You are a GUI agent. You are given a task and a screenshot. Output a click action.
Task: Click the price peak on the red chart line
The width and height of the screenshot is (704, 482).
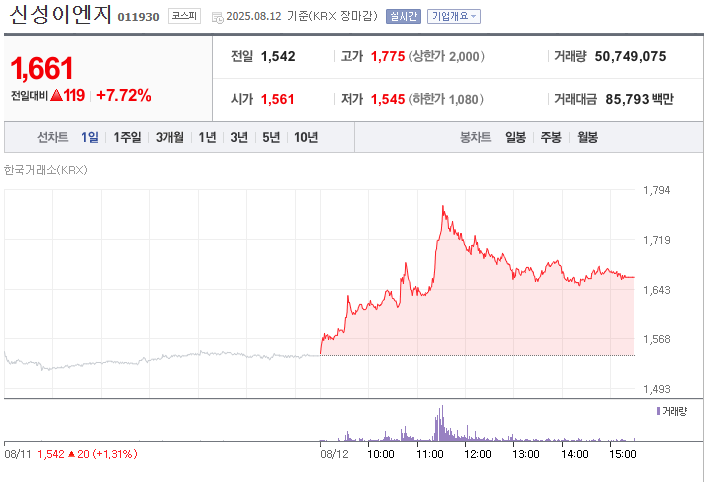tap(443, 206)
